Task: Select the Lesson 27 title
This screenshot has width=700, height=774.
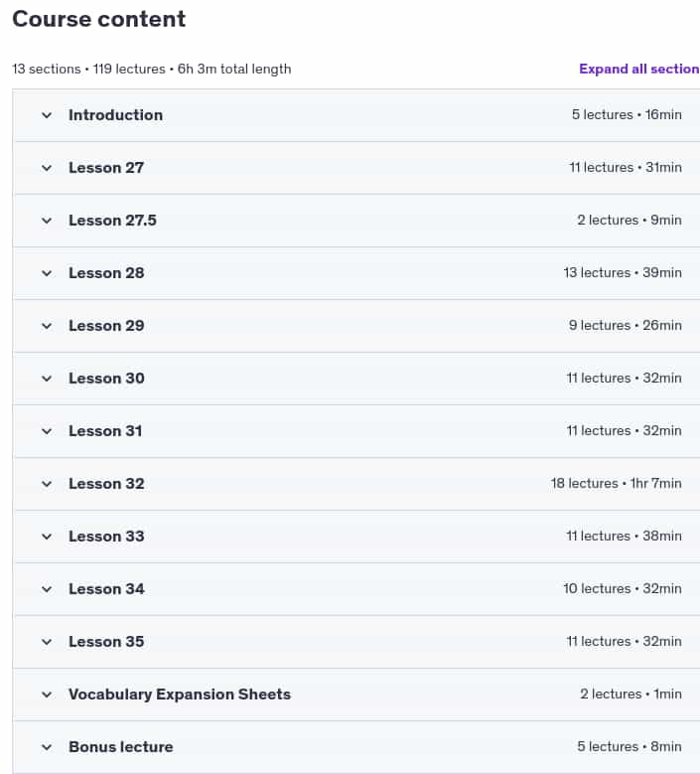Action: click(x=106, y=168)
